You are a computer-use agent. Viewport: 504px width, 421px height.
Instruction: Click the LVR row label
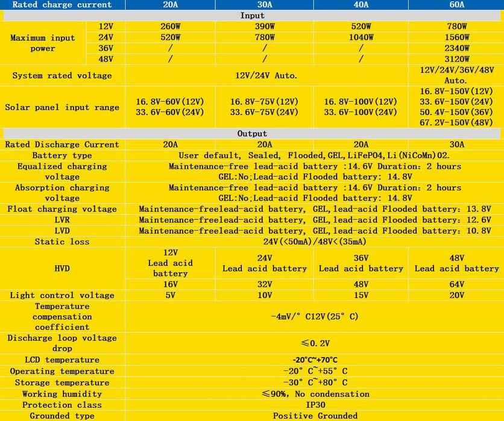tap(62, 220)
